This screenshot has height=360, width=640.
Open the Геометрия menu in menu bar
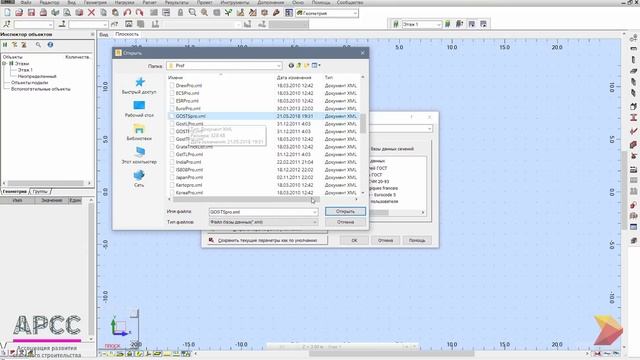95,2
